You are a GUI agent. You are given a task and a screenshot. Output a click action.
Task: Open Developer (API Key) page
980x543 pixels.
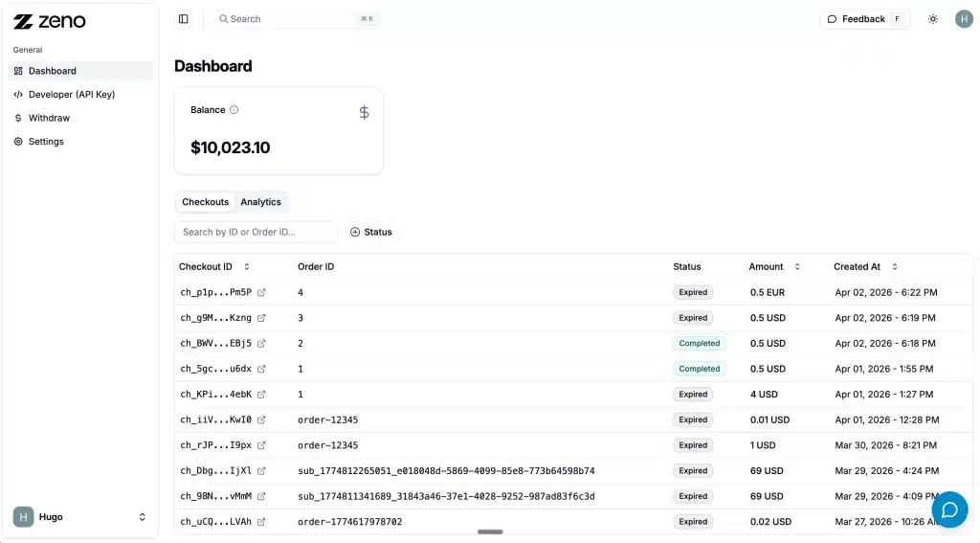coord(72,95)
